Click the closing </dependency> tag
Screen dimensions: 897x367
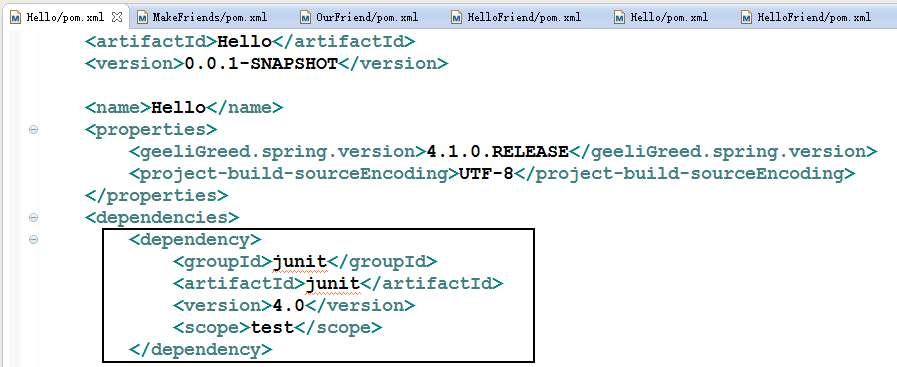[x=201, y=349]
